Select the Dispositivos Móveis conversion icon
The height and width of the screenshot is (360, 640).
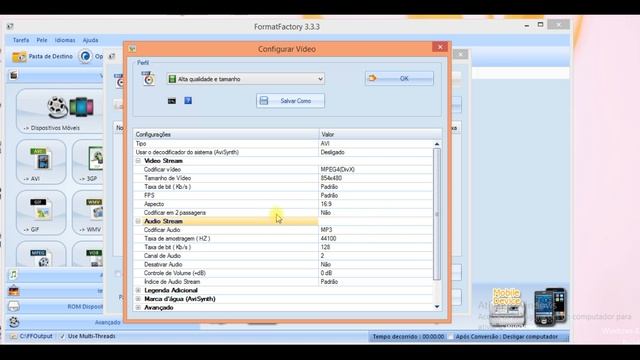pos(70,107)
